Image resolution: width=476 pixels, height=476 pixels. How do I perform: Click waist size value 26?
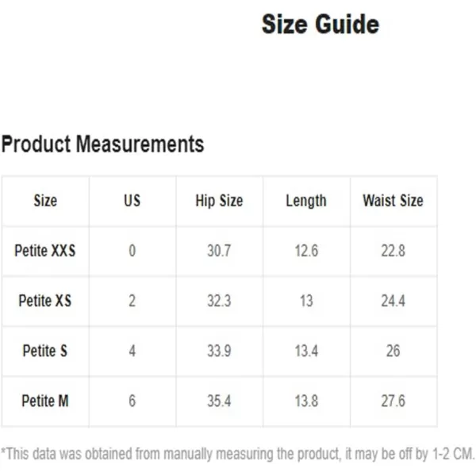[393, 351]
